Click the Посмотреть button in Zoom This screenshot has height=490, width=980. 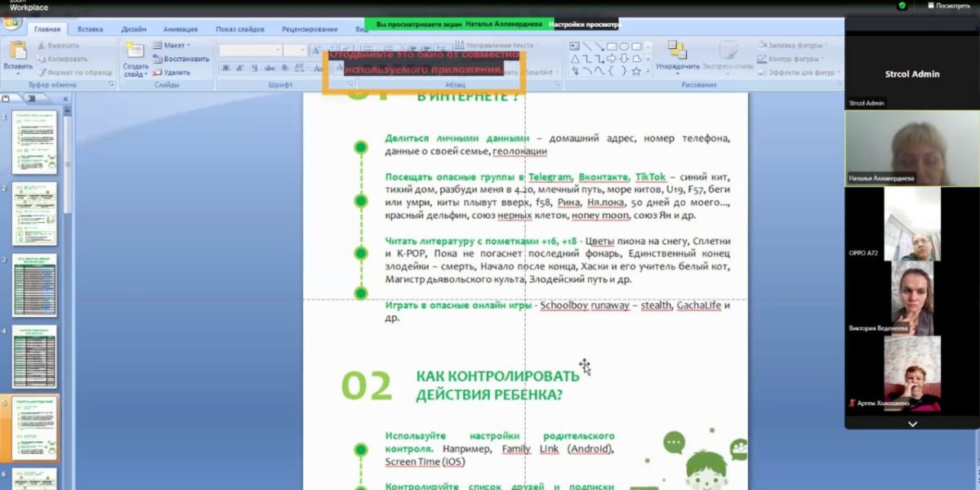(x=948, y=6)
